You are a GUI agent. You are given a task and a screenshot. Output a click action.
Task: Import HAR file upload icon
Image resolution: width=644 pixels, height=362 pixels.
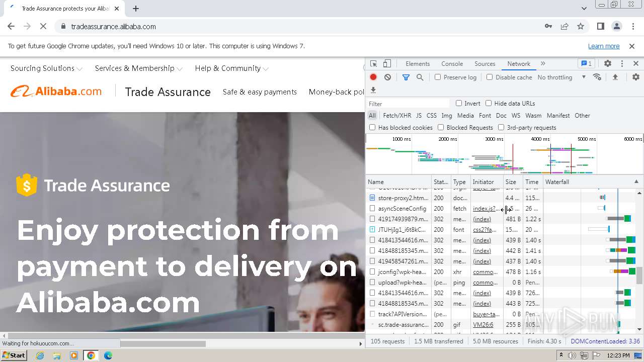pos(615,77)
